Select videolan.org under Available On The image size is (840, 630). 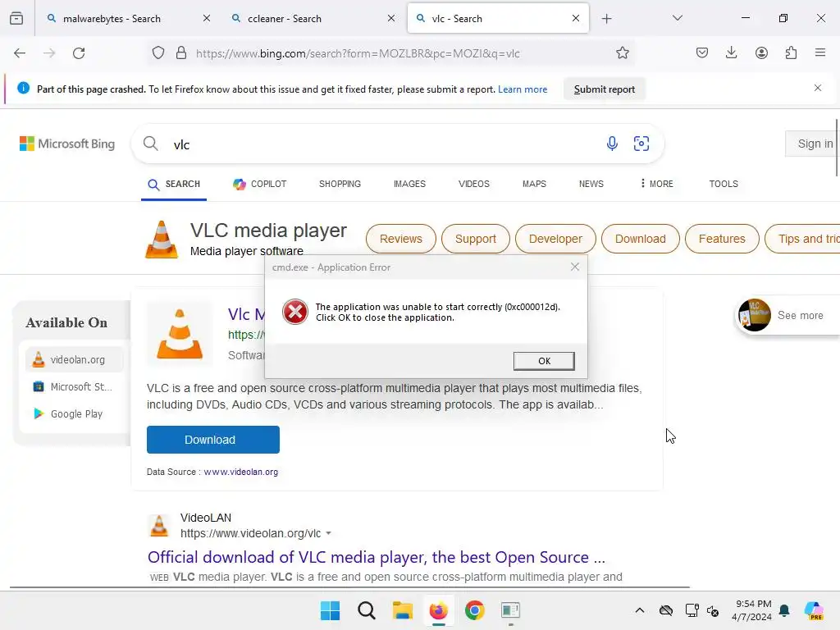(75, 359)
